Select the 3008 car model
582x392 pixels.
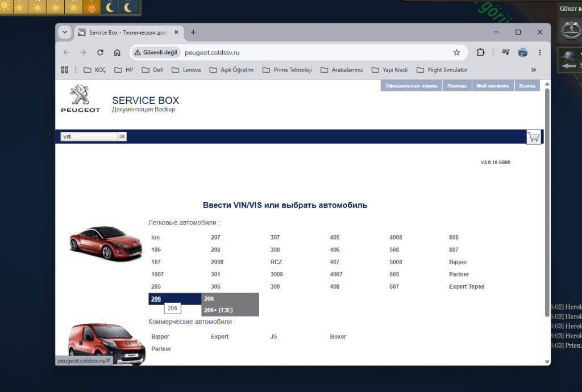[x=277, y=274]
